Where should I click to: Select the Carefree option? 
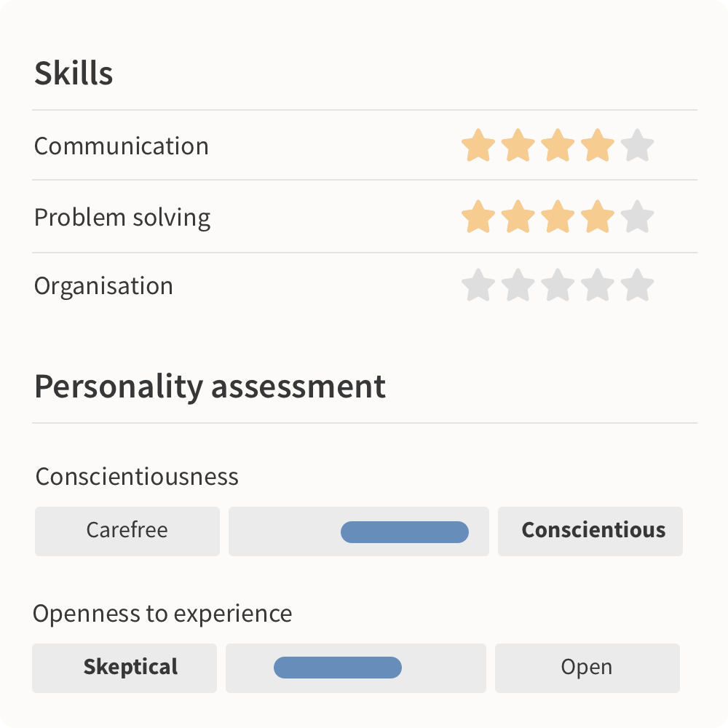point(127,530)
